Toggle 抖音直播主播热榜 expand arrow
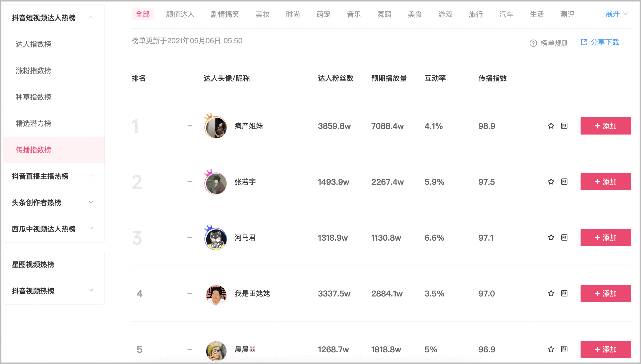This screenshot has height=364, width=641. point(95,176)
